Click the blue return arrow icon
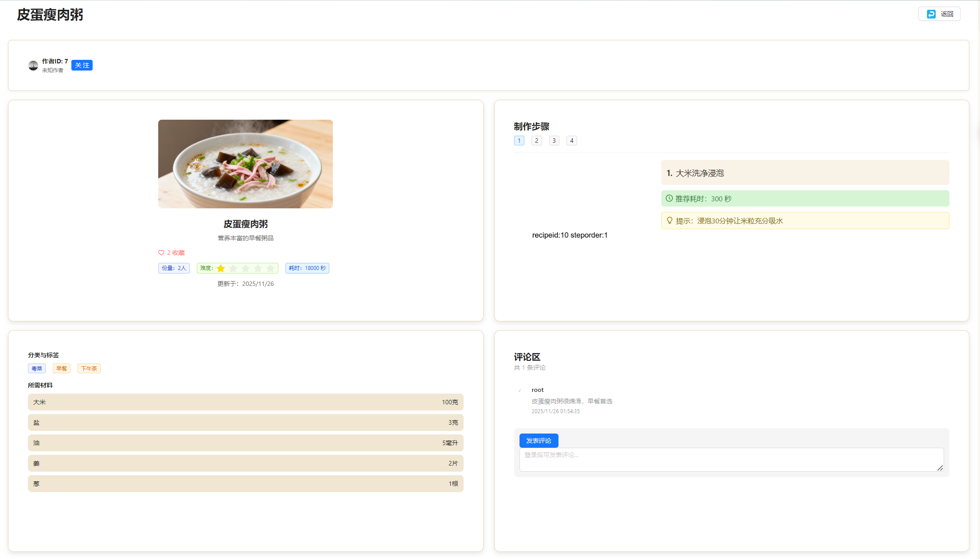The image size is (980, 559). pos(931,14)
